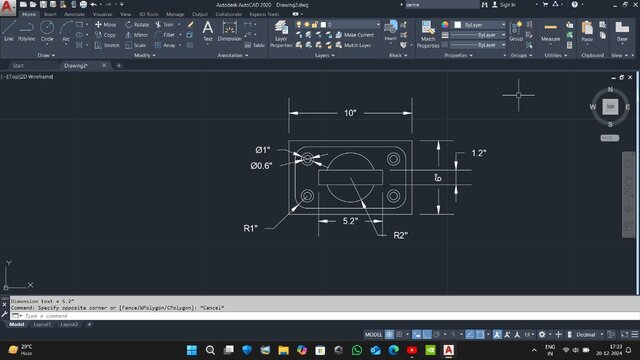
Task: Click the TOP face of the ViewCube
Action: 610,107
